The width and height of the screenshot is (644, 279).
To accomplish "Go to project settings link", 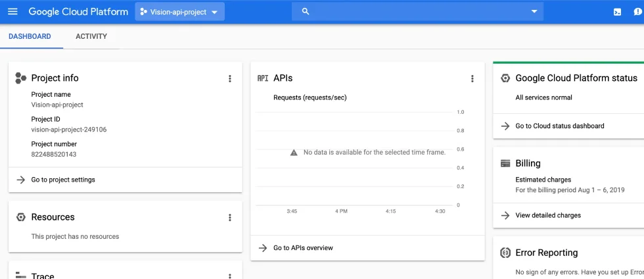I will click(63, 180).
